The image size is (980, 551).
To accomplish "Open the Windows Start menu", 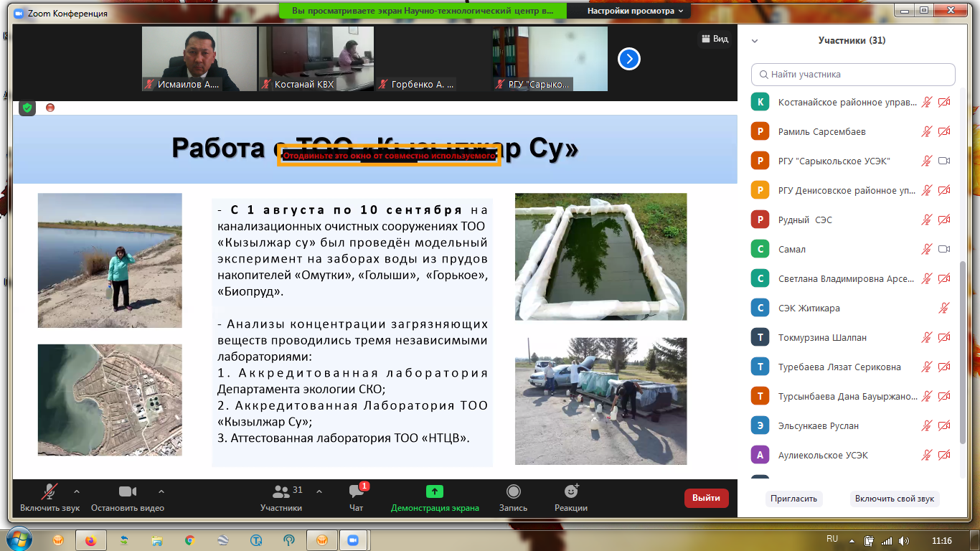I will pyautogui.click(x=20, y=538).
